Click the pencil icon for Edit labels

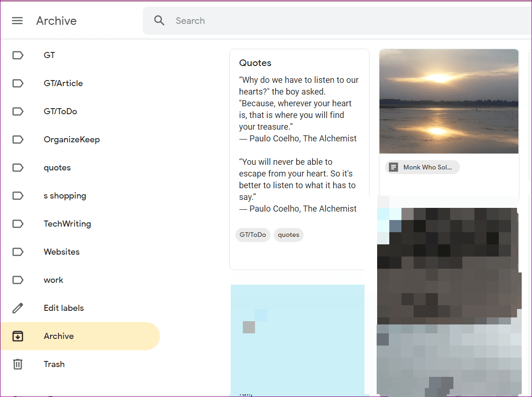coord(18,308)
